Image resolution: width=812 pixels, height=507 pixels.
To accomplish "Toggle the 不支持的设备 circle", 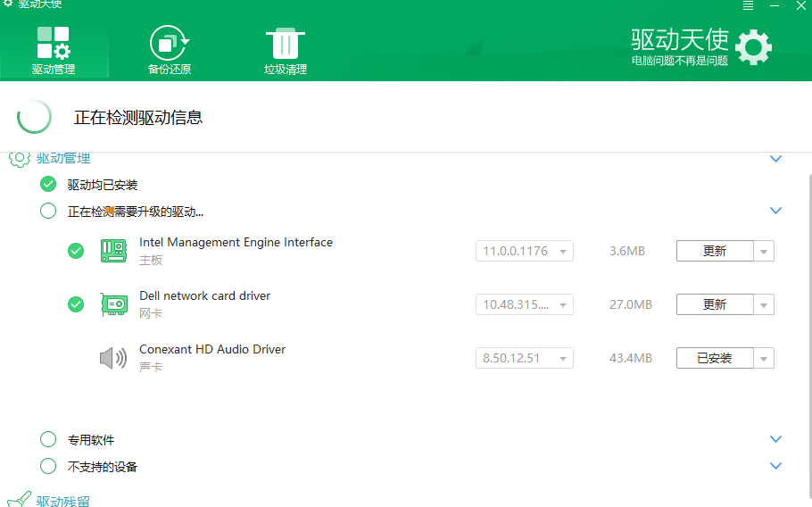I will [48, 466].
